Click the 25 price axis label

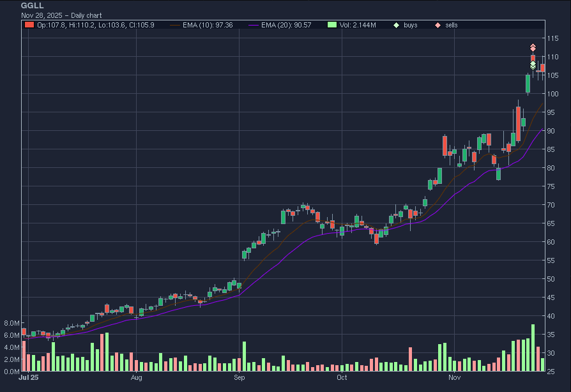coord(551,372)
